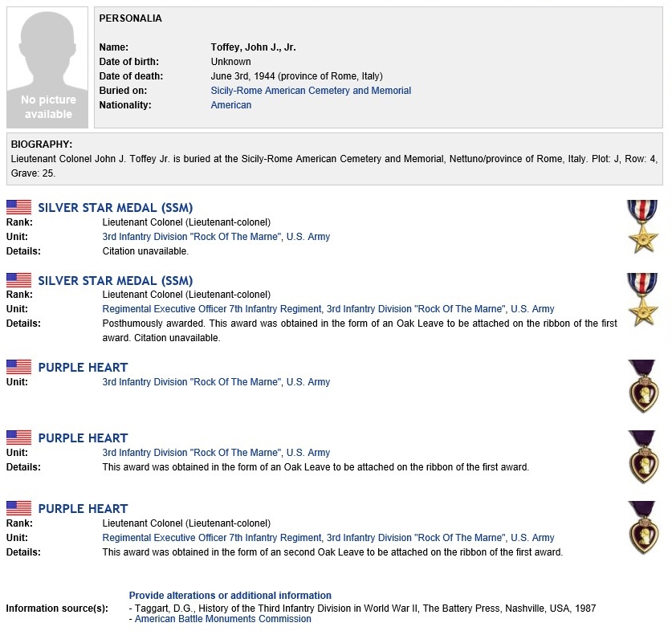This screenshot has width=672, height=635.
Task: Click the US flag beside last Purple Heart
Action: point(18,508)
